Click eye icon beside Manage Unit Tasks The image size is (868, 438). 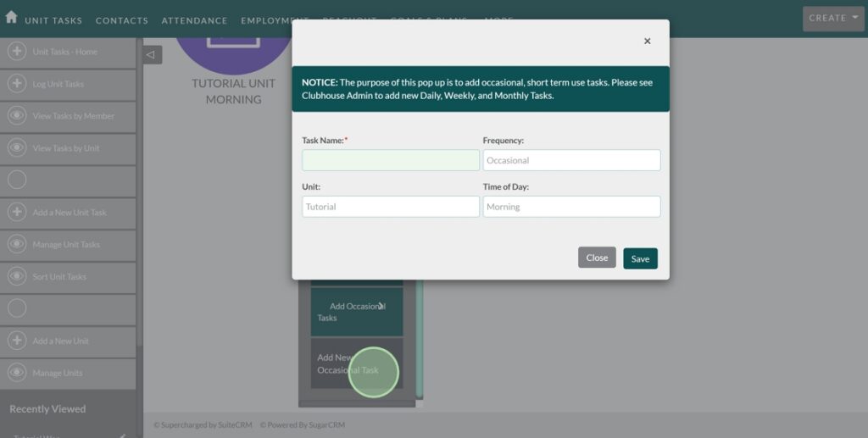[16, 245]
